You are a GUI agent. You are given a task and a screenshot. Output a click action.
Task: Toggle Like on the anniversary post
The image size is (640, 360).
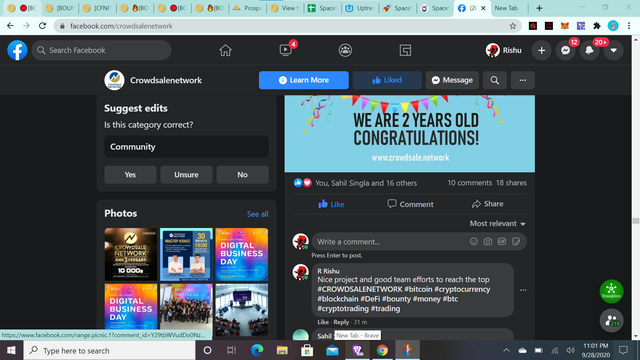[331, 204]
